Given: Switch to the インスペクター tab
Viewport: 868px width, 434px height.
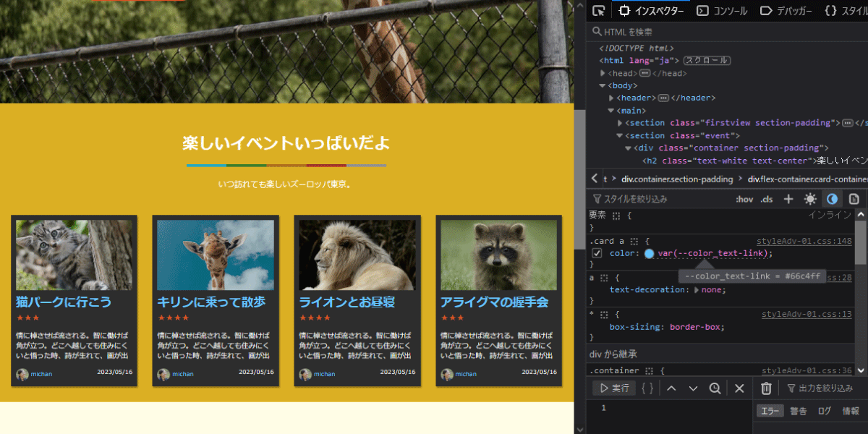Looking at the screenshot, I should (650, 11).
